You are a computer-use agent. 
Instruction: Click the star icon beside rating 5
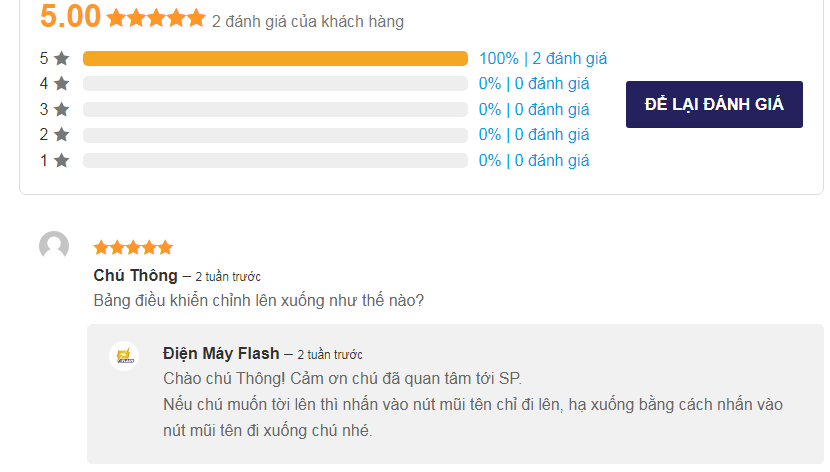(x=62, y=58)
